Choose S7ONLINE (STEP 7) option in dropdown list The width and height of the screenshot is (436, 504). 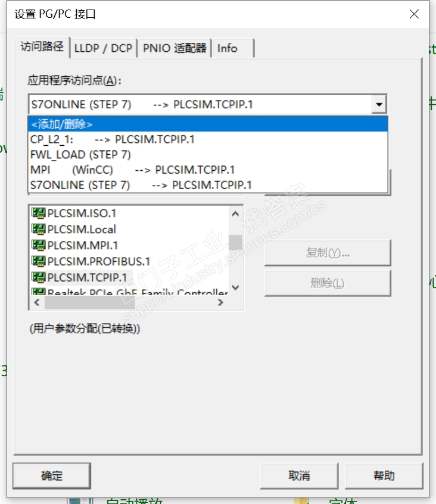[208, 185]
